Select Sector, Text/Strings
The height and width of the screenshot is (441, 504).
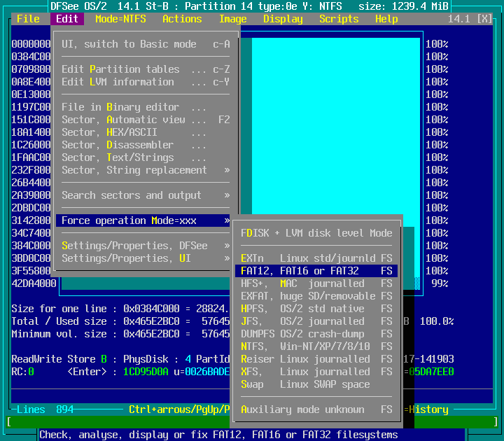click(146, 157)
